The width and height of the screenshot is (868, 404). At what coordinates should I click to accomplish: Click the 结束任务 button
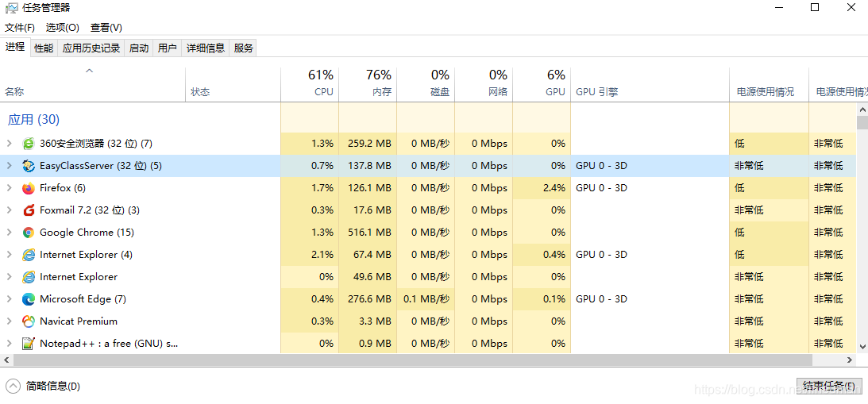[x=829, y=386]
